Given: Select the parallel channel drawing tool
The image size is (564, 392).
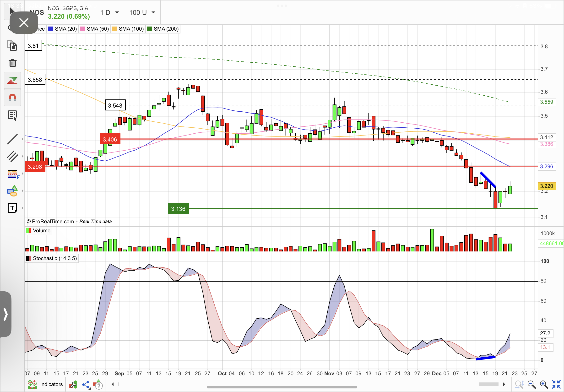Looking at the screenshot, I should (x=12, y=156).
